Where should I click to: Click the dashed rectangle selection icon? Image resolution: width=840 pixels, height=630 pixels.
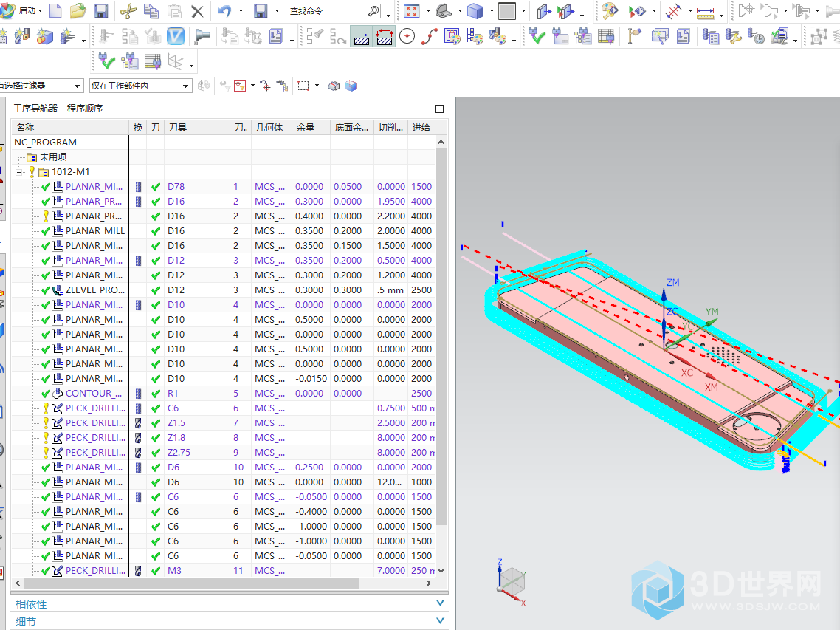tap(303, 86)
